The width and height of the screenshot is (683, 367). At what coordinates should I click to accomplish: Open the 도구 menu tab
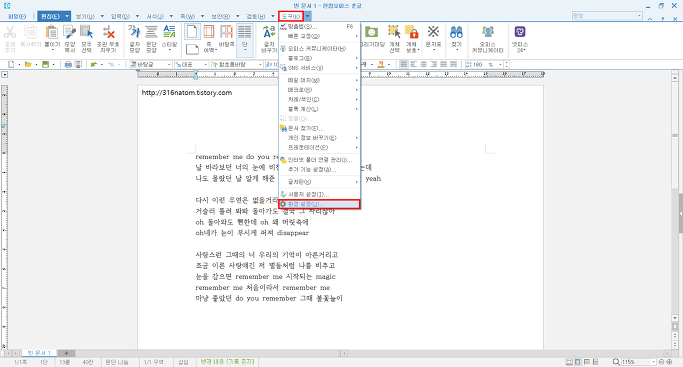(x=291, y=16)
